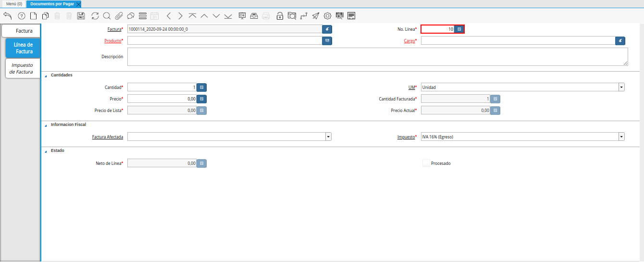Screen dimensions: 644x262
Task: Select the Línea de Factura tab
Action: (x=23, y=48)
